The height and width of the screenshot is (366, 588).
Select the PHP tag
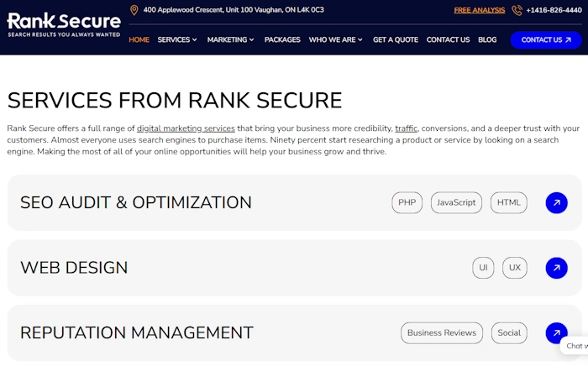407,202
